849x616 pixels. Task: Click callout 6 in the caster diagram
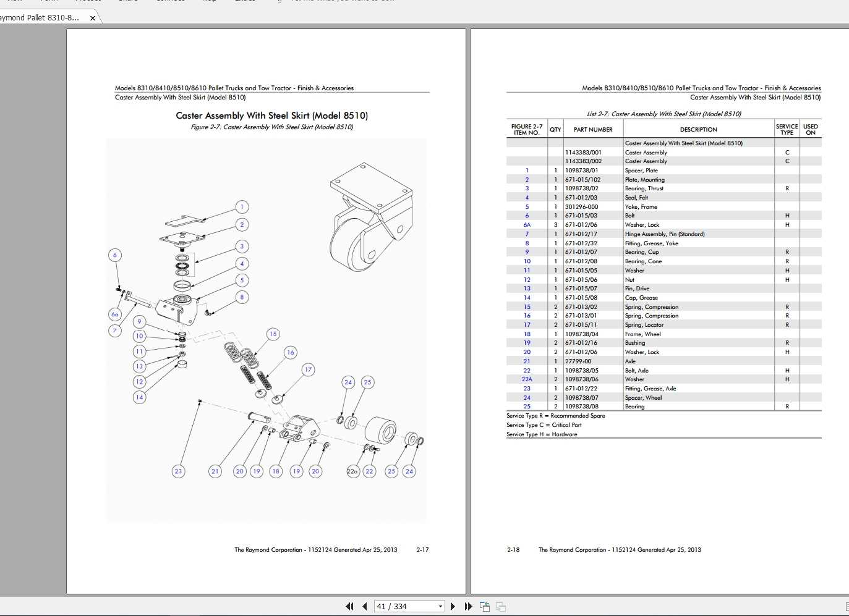click(x=114, y=255)
